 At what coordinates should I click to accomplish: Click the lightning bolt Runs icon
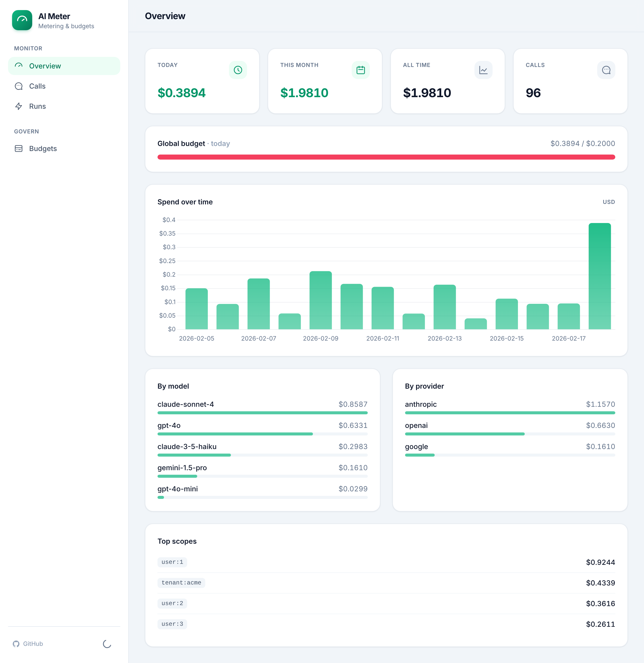[x=19, y=106]
